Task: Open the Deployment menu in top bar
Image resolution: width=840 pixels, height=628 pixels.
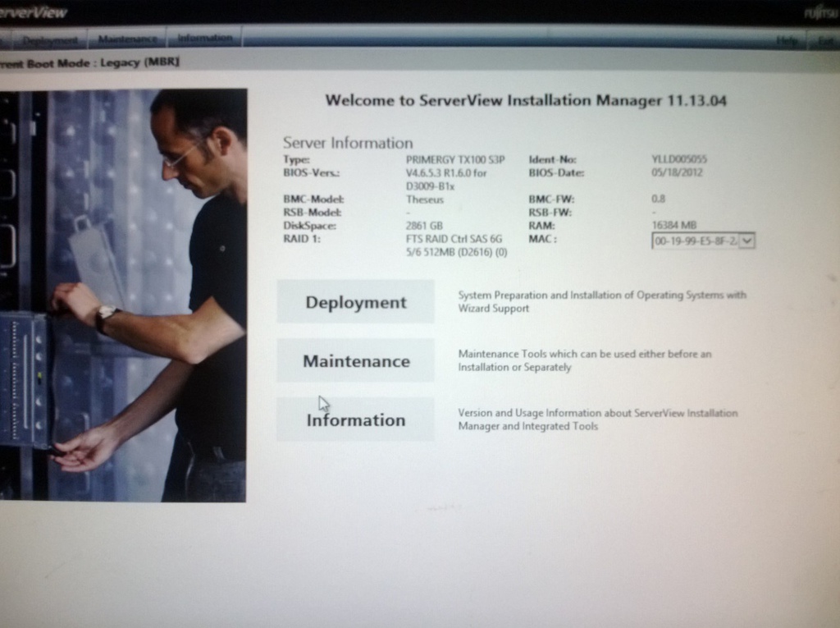Action: [50, 39]
